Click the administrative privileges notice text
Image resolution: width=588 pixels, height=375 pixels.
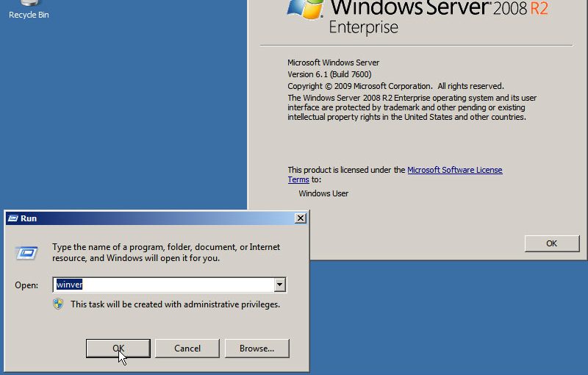pos(175,304)
